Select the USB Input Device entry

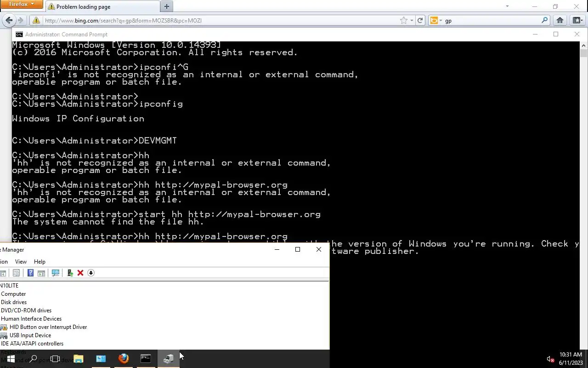30,335
